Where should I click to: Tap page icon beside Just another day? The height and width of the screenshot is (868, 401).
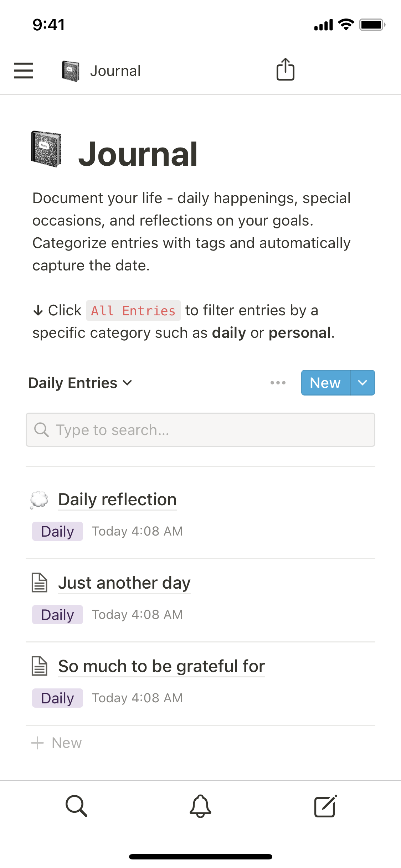point(40,583)
